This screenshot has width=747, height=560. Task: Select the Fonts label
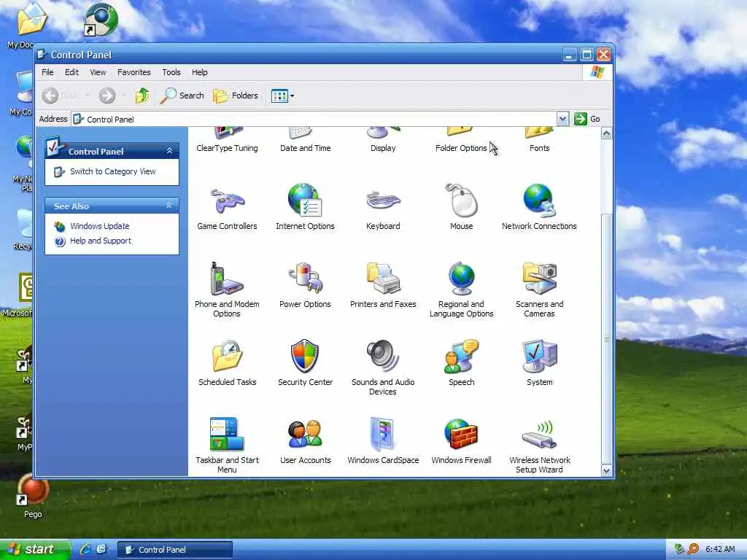coord(539,148)
